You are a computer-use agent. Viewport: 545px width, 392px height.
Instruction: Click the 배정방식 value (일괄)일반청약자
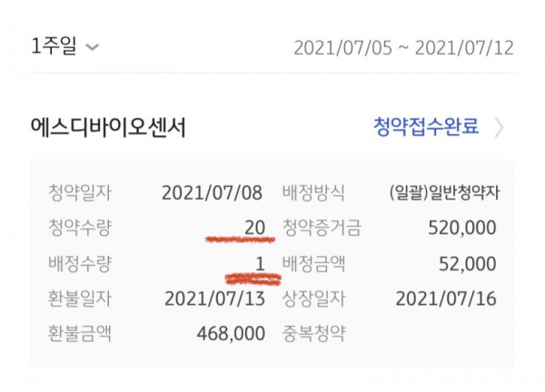pyautogui.click(x=444, y=192)
